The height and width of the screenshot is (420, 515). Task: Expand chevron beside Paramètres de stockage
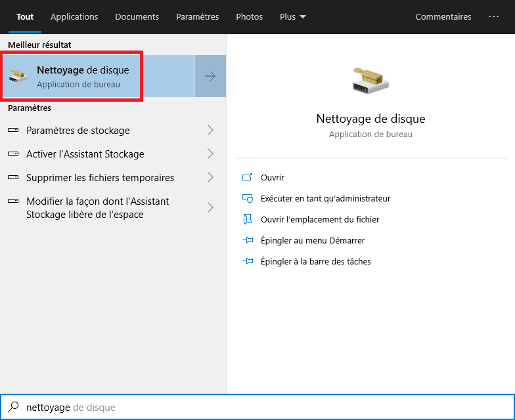pos(210,130)
